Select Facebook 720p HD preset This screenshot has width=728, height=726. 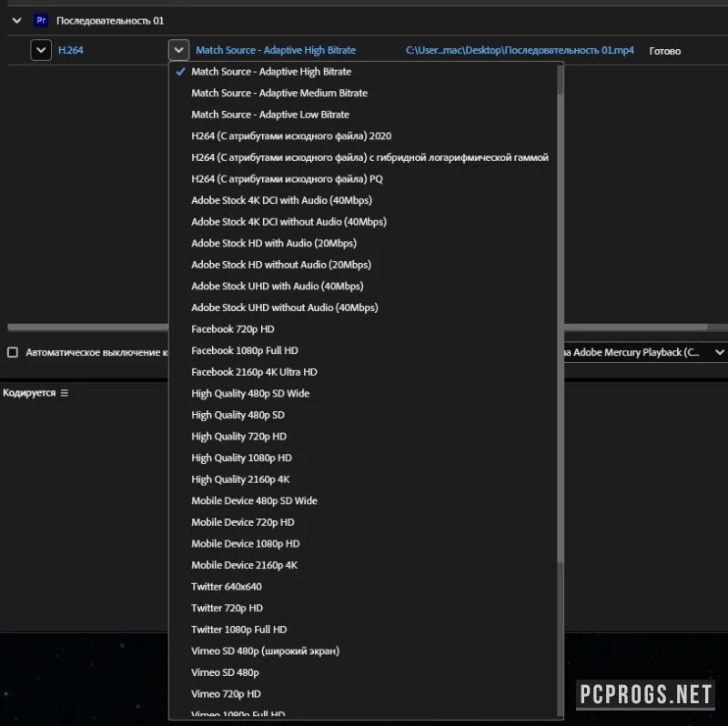(363, 328)
